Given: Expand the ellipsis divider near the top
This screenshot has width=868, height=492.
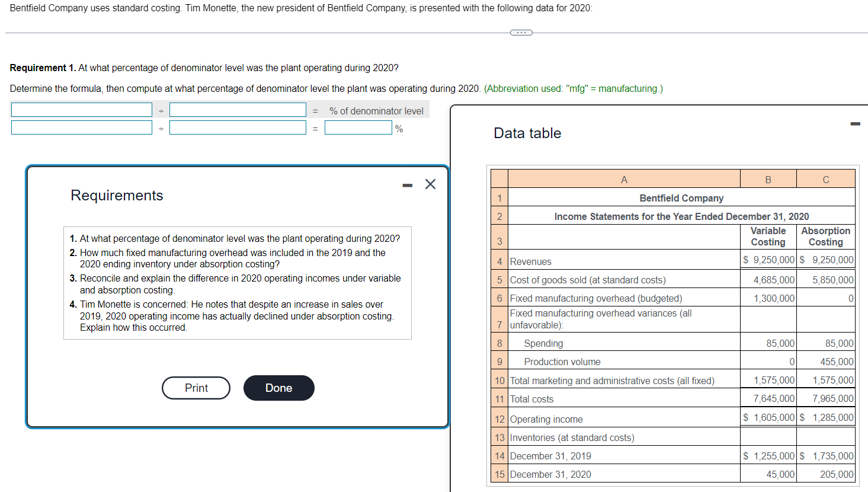Looking at the screenshot, I should (520, 32).
